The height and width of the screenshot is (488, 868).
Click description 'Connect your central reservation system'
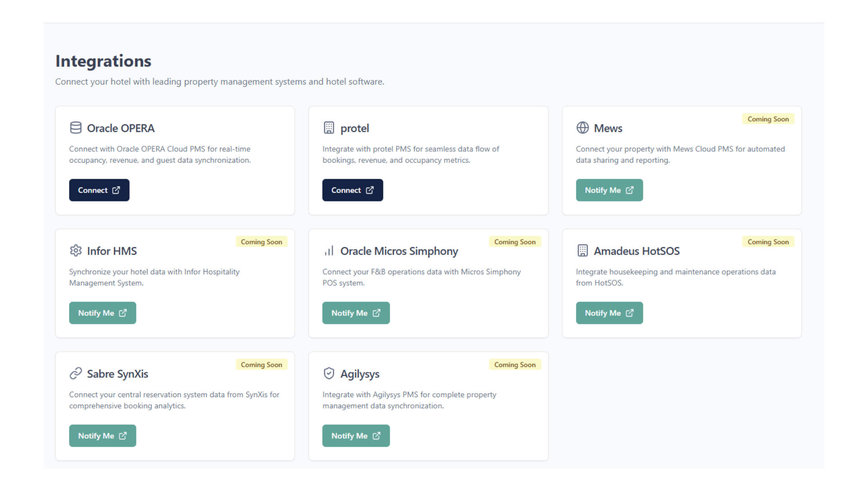(x=174, y=400)
